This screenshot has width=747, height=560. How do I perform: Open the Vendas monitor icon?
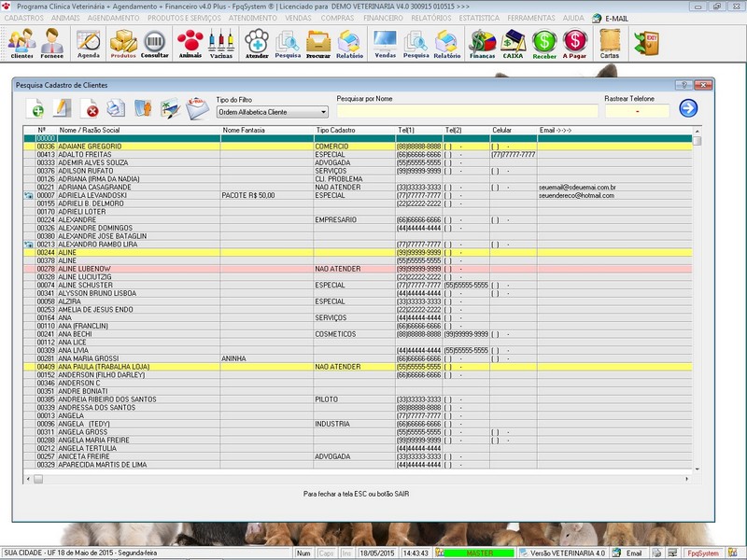click(x=386, y=43)
